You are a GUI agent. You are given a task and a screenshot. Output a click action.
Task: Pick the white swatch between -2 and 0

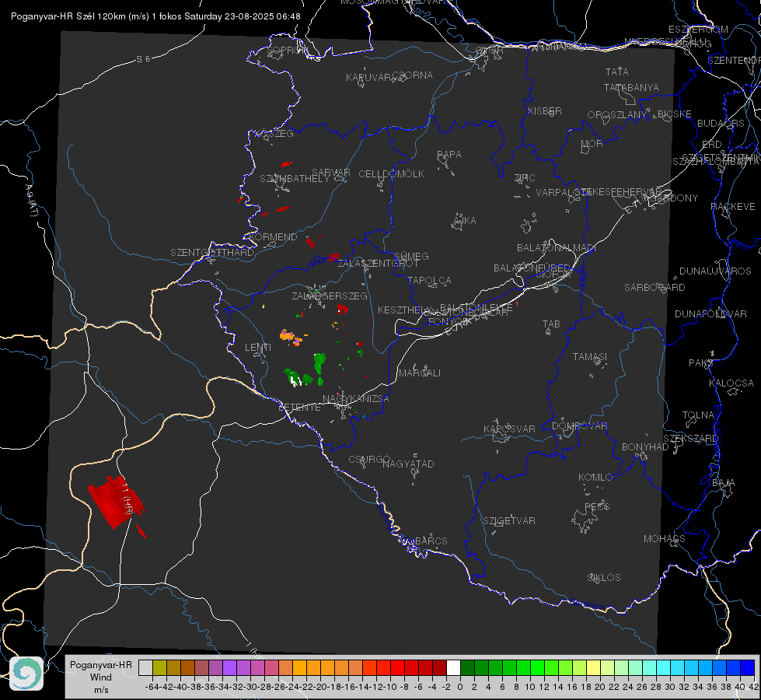453,667
